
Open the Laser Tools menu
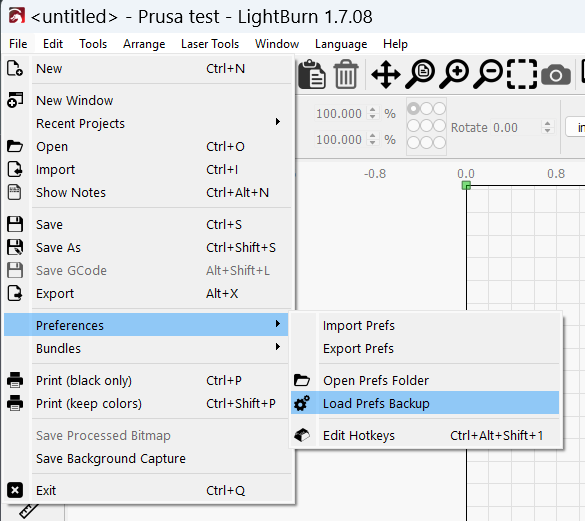coord(210,44)
